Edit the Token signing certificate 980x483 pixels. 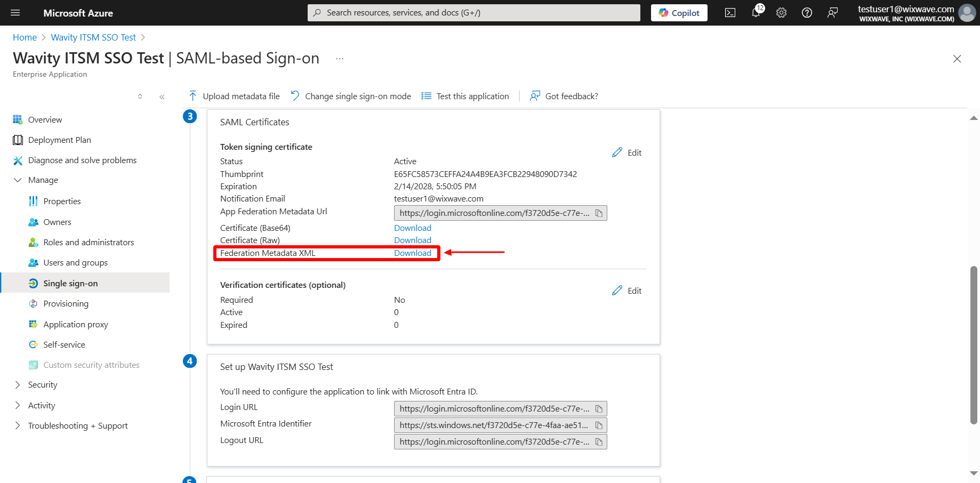[x=627, y=152]
